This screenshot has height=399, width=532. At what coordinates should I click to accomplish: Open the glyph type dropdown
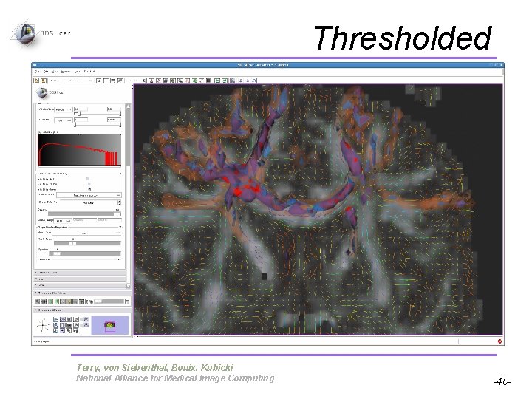(87, 233)
